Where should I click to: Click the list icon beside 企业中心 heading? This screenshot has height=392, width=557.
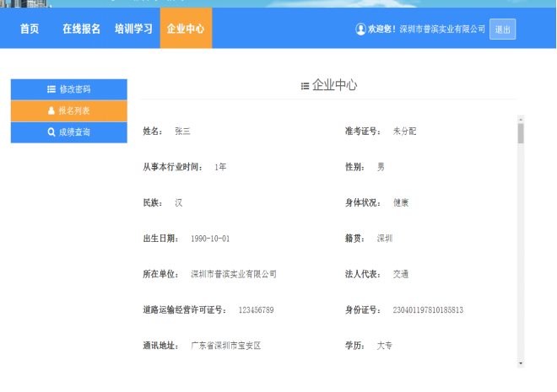[x=305, y=86]
